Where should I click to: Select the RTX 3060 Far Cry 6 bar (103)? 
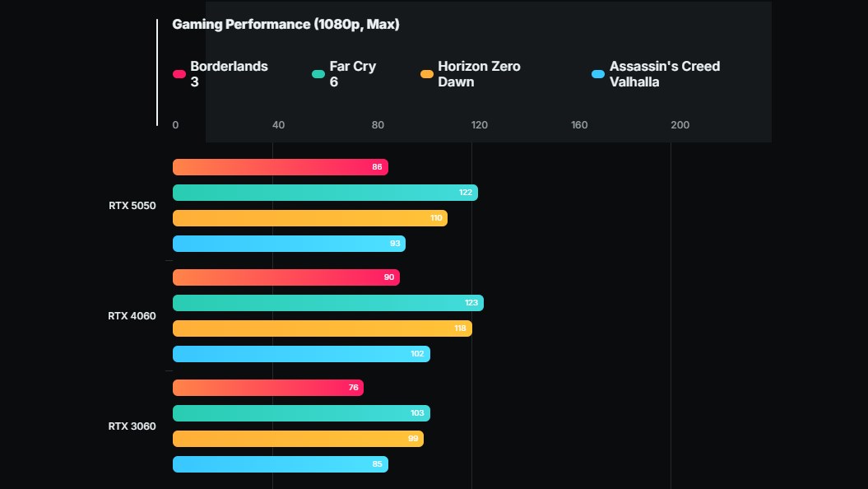301,413
